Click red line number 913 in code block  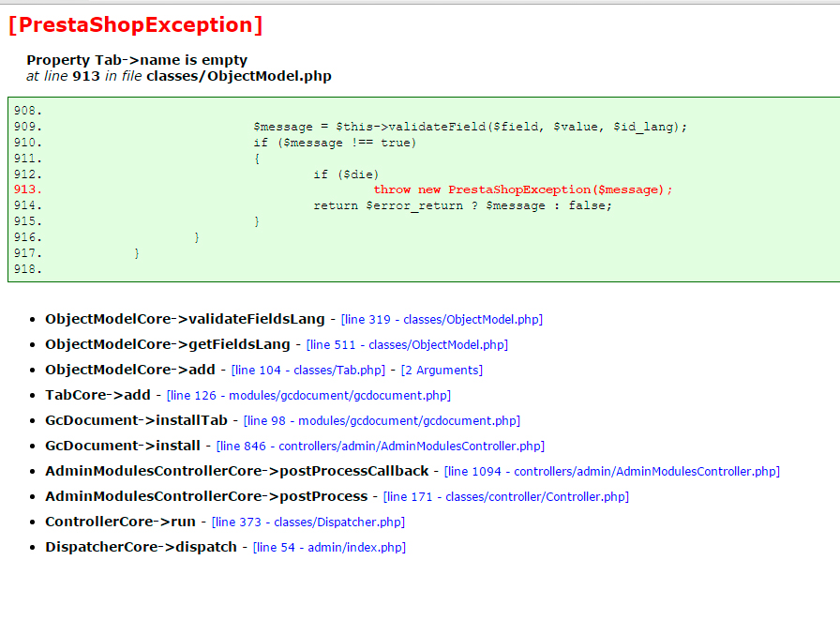click(x=28, y=189)
